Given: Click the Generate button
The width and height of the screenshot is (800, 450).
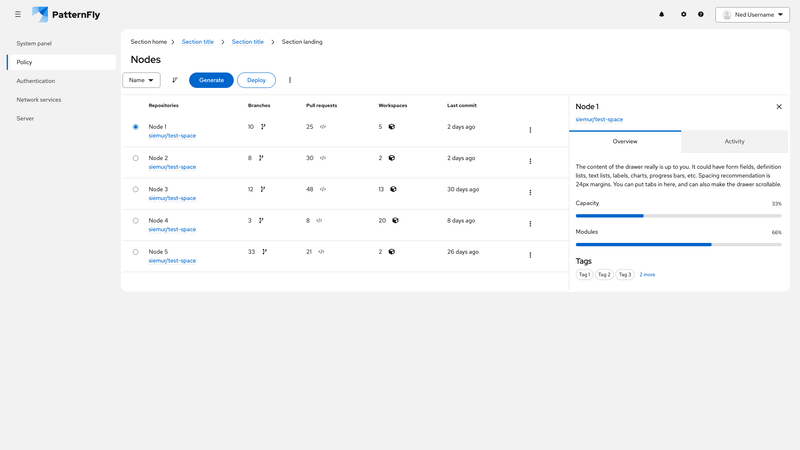Looking at the screenshot, I should (x=211, y=80).
